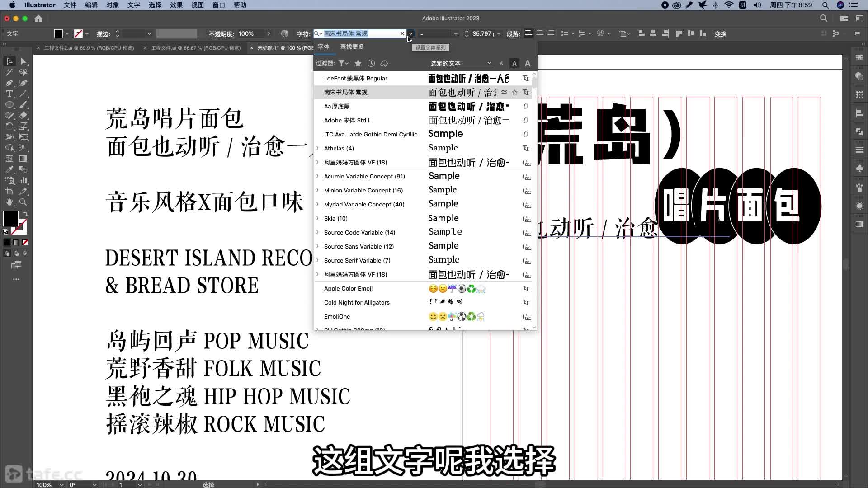Filter fonts by favorites star
Screen dimensions: 868x488
point(358,63)
